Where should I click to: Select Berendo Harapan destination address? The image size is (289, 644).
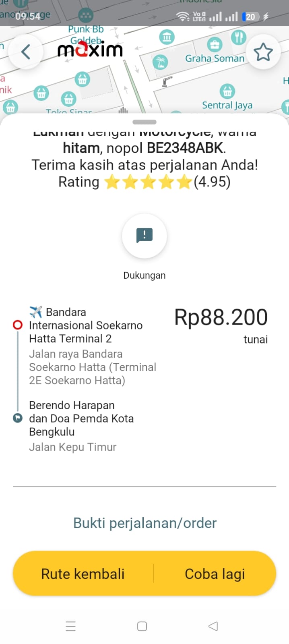click(81, 418)
